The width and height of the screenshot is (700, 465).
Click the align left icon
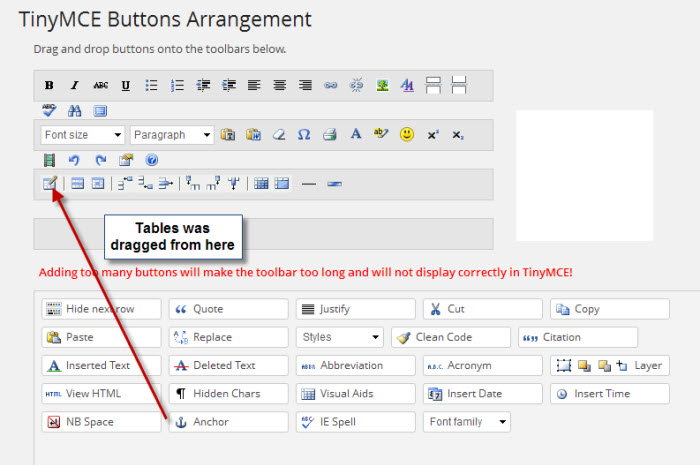tap(254, 85)
